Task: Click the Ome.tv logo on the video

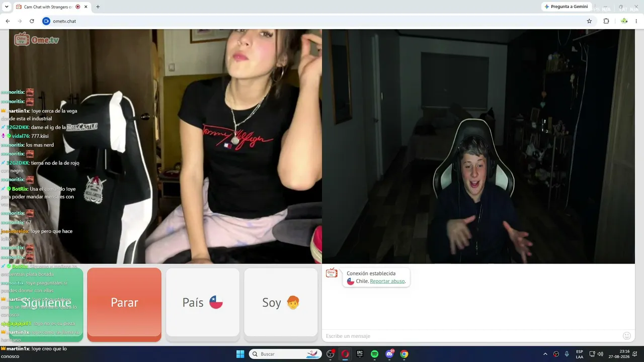Action: coord(37,39)
